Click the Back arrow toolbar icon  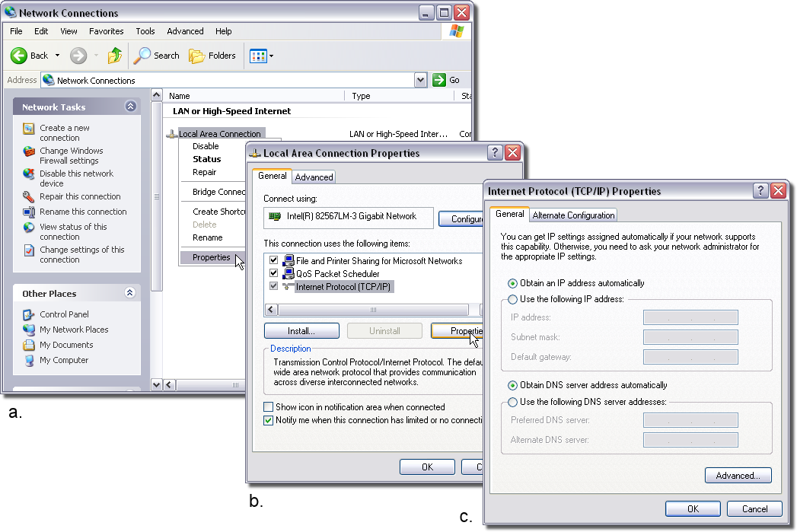pyautogui.click(x=19, y=56)
